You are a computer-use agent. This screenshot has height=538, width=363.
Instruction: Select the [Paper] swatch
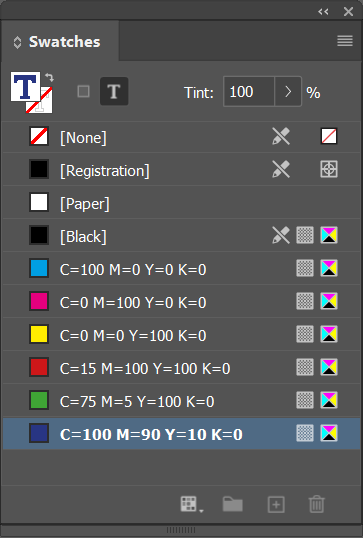click(182, 202)
